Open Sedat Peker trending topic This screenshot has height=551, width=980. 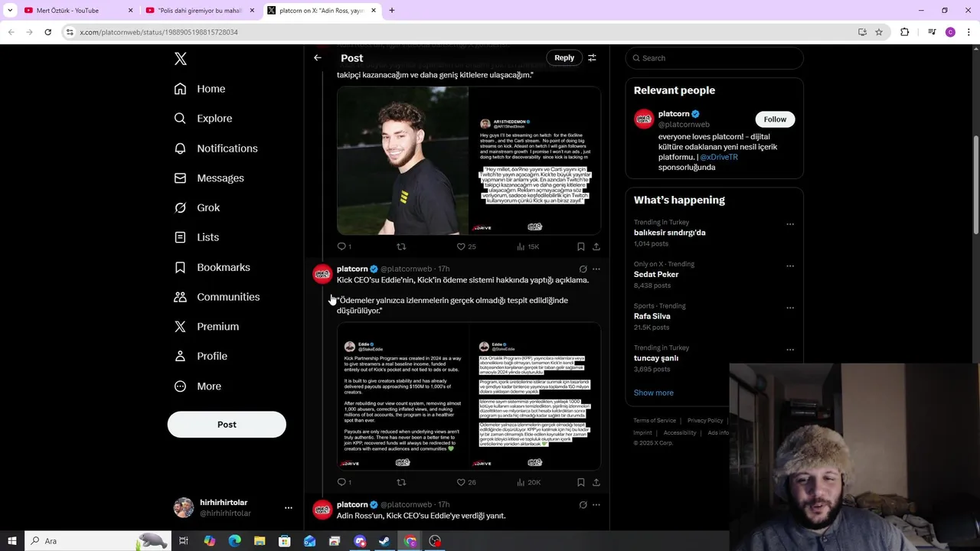(656, 274)
